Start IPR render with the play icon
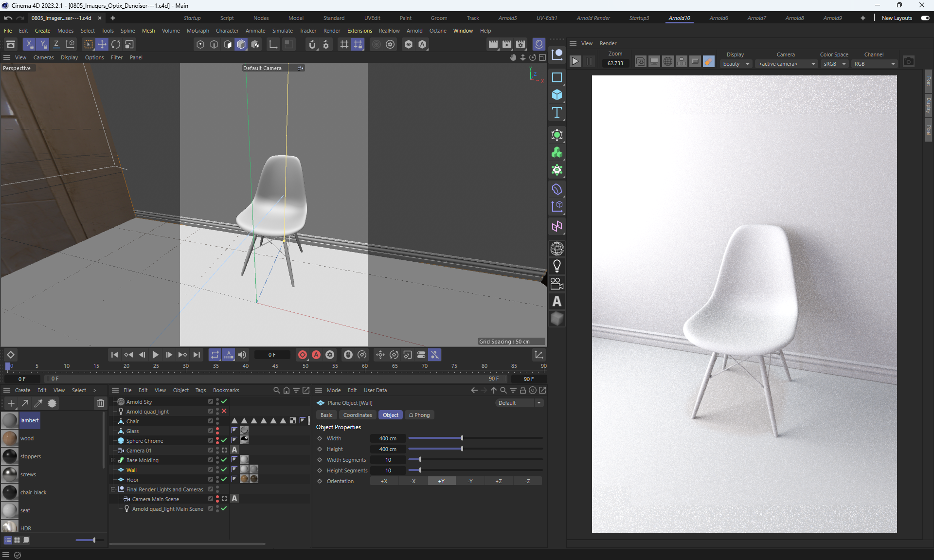This screenshot has width=934, height=560. point(575,61)
